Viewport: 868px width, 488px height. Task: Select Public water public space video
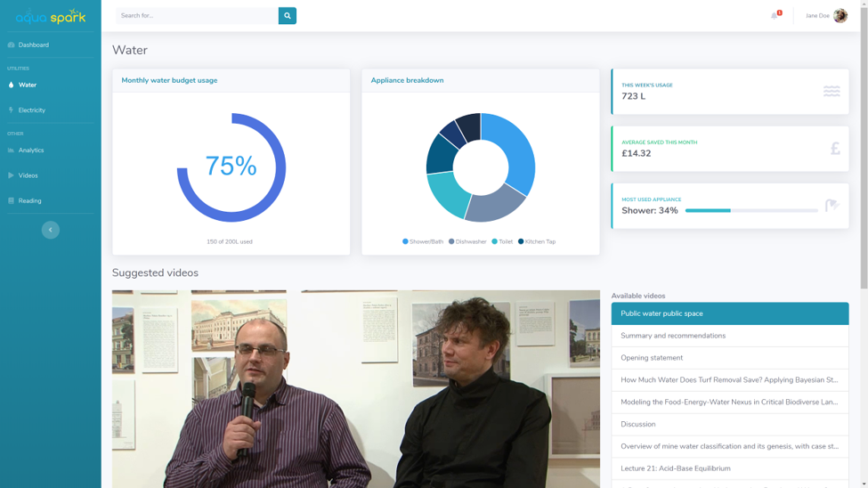(x=730, y=313)
